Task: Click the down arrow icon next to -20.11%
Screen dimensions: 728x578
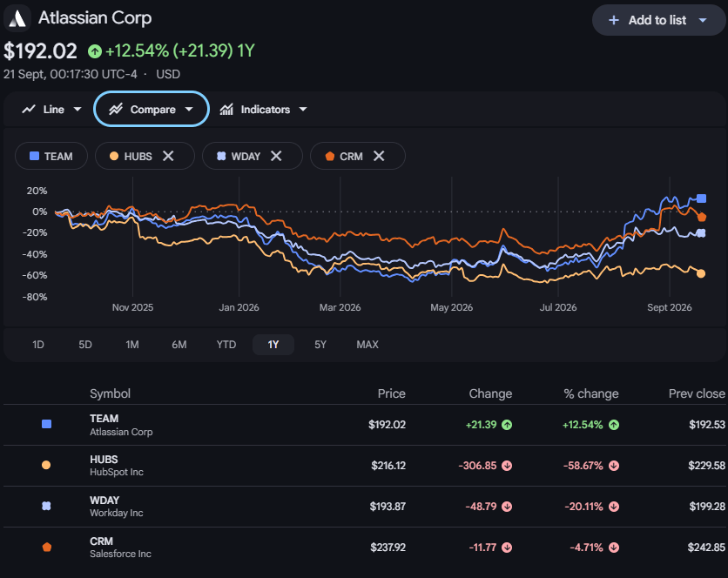Action: pyautogui.click(x=614, y=507)
